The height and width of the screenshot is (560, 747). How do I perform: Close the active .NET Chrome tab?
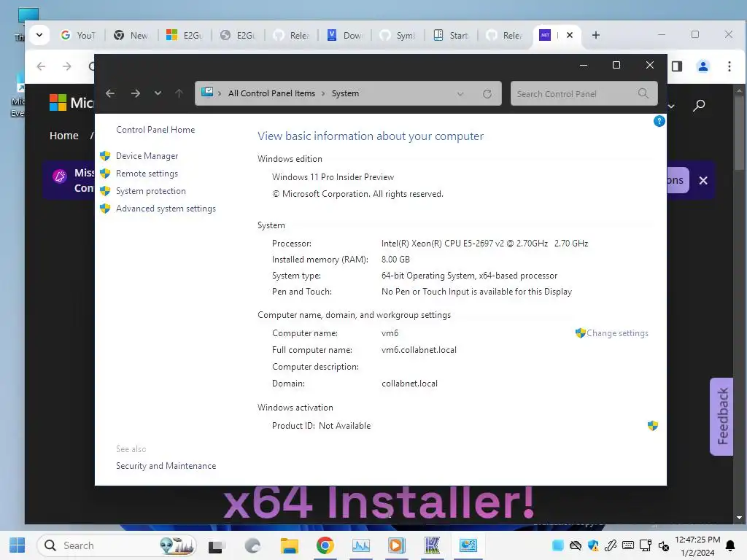tap(569, 35)
